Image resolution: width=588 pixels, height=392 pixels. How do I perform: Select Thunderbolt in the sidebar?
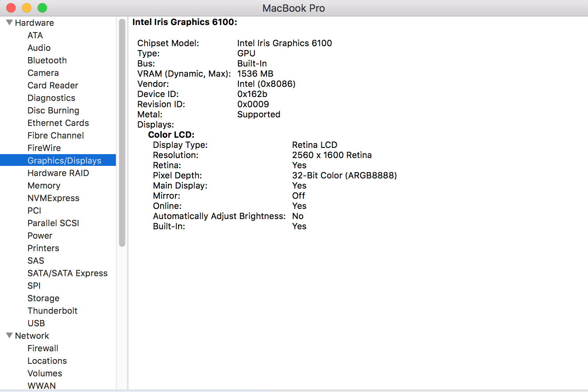point(52,311)
